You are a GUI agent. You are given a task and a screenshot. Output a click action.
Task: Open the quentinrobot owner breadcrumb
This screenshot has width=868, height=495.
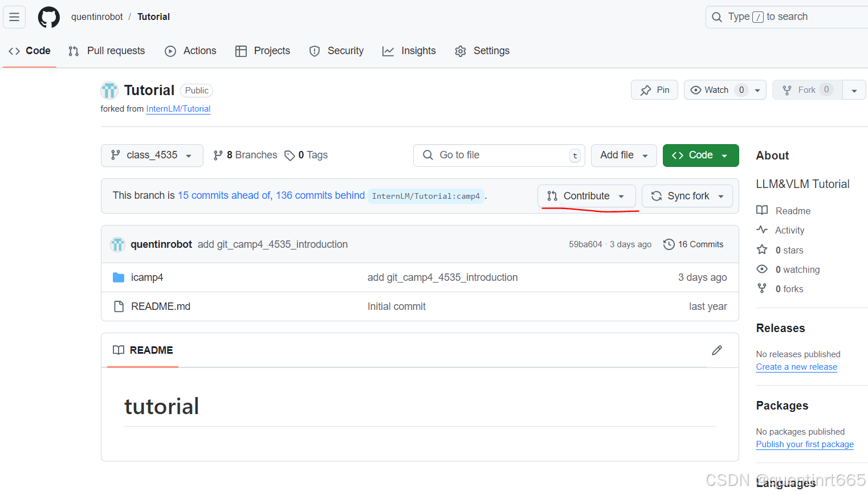pos(97,17)
